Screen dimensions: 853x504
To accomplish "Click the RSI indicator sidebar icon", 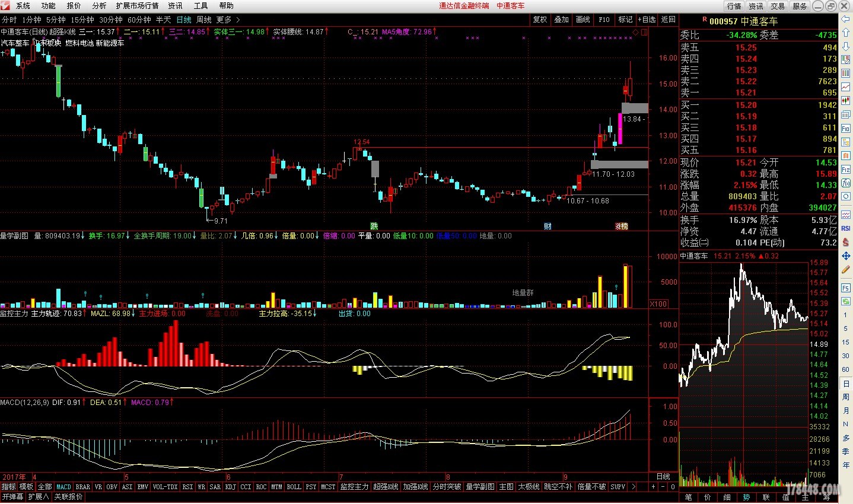I will pyautogui.click(x=846, y=228).
